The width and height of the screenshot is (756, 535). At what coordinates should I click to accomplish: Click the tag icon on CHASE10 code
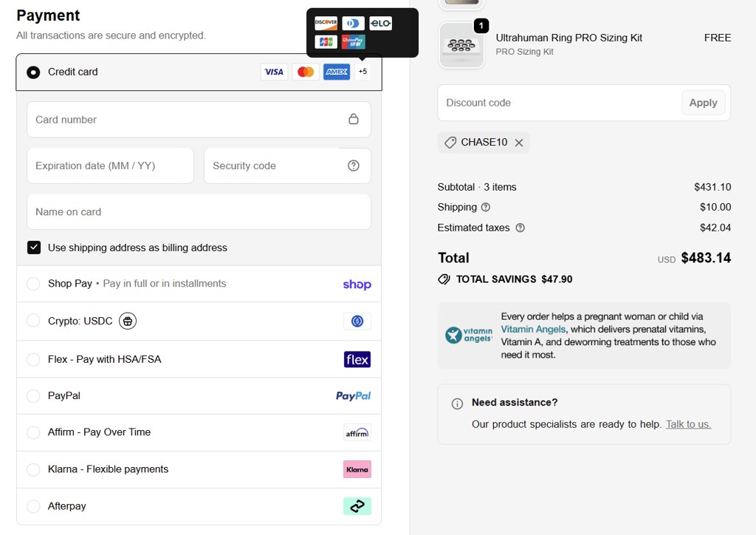450,143
